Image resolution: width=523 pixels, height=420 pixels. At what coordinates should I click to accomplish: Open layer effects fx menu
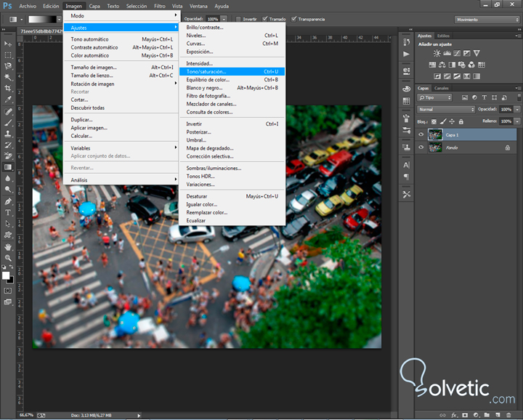click(x=454, y=415)
